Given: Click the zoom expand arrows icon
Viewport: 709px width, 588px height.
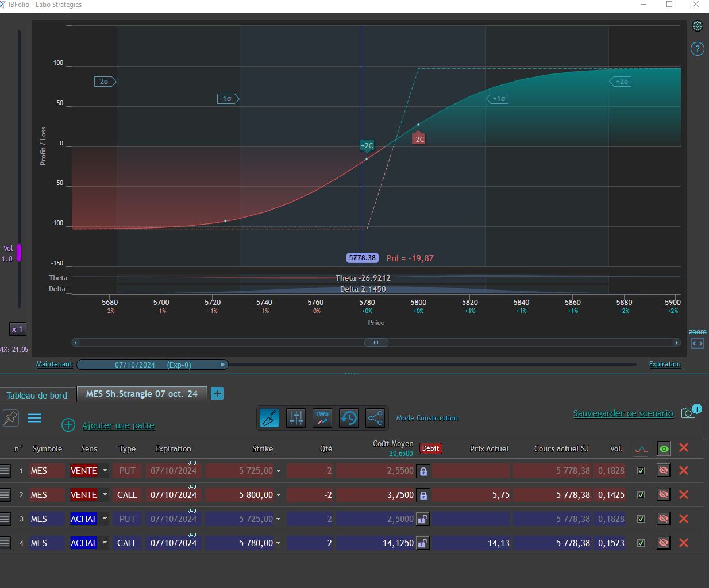Looking at the screenshot, I should coord(697,343).
